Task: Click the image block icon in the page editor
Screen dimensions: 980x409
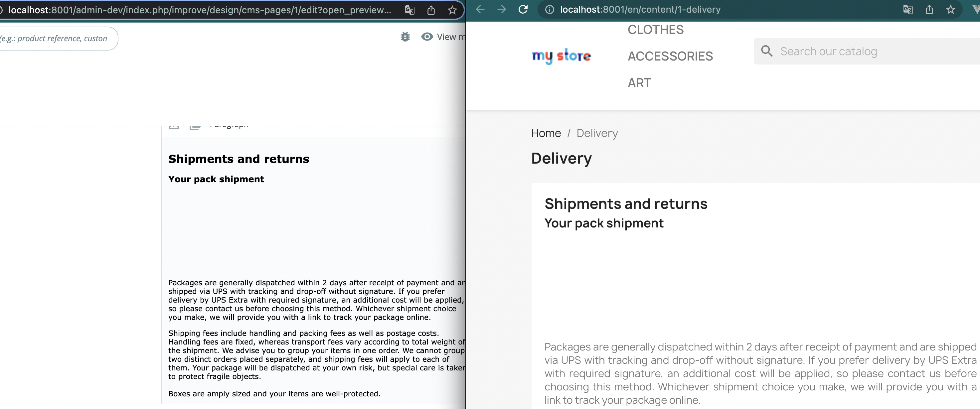Action: coord(174,124)
